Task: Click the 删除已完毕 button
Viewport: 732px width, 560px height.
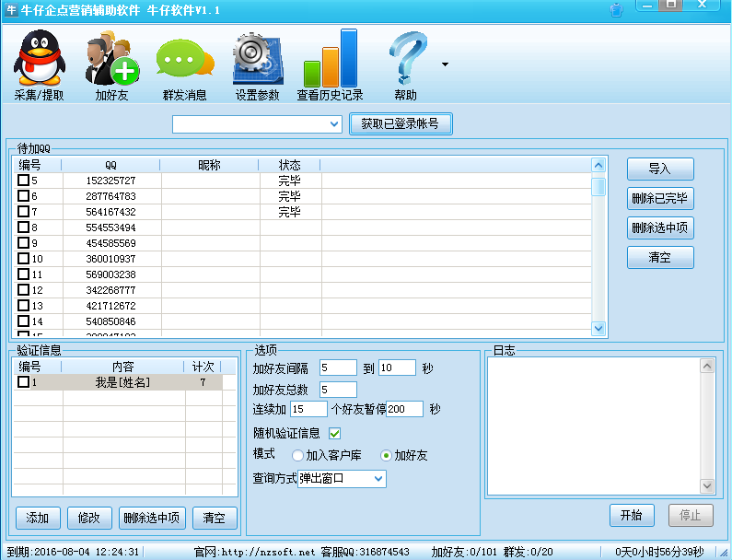Action: tap(660, 199)
